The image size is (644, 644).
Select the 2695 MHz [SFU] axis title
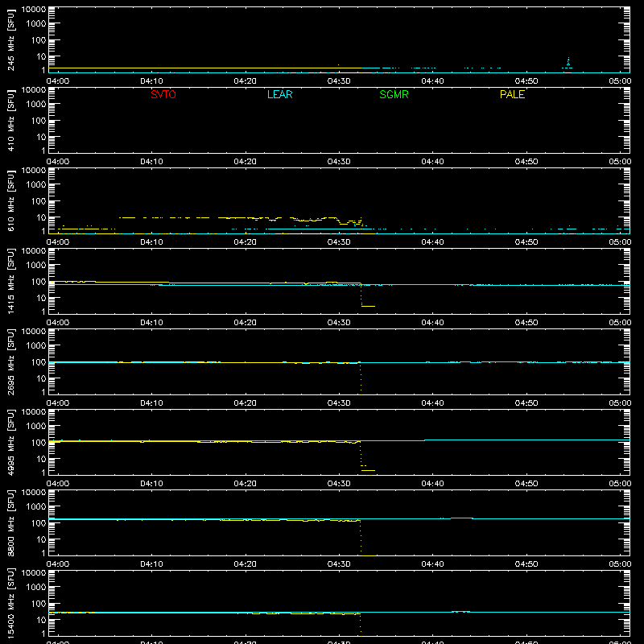tap(10, 361)
